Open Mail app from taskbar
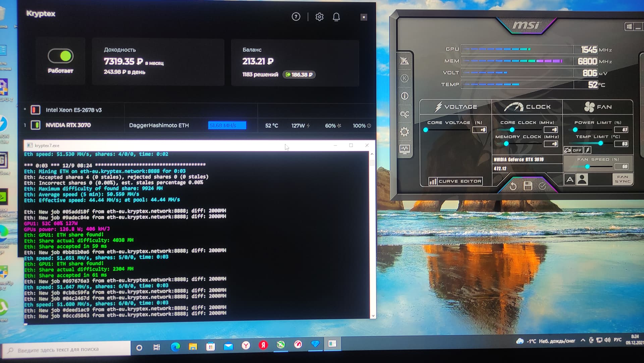 click(228, 346)
